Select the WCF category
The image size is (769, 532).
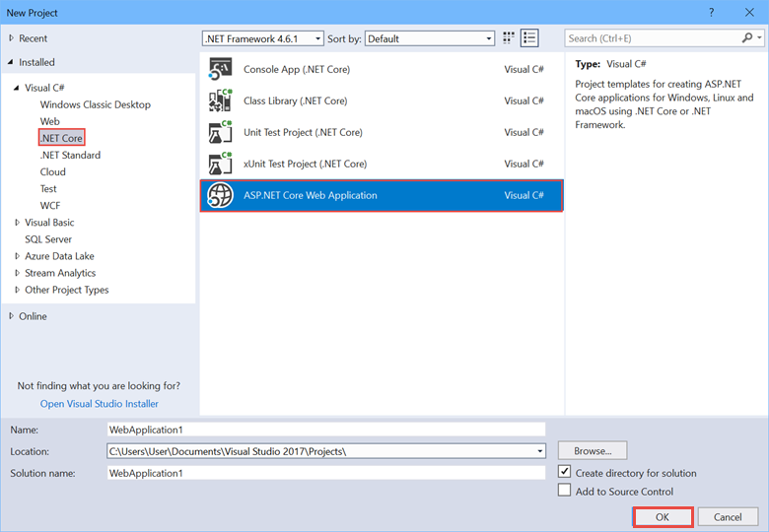click(50, 205)
